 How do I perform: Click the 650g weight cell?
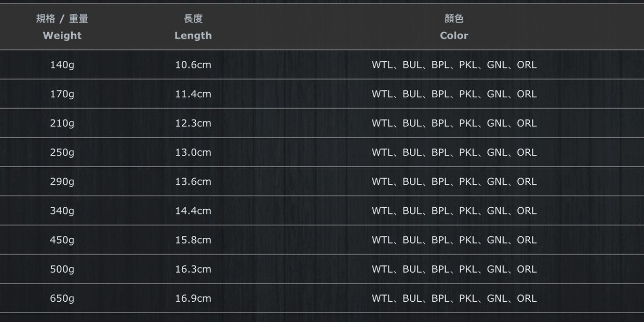tap(62, 298)
